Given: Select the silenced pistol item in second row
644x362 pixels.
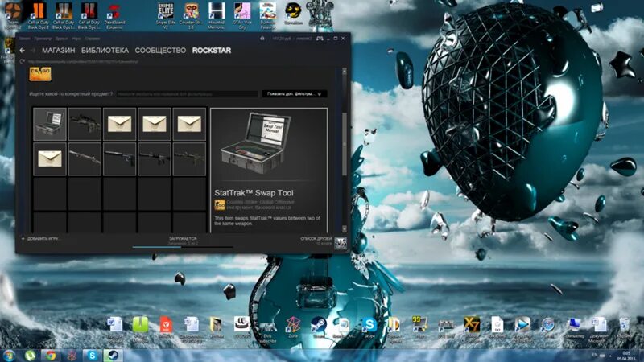Looking at the screenshot, I should (119, 158).
